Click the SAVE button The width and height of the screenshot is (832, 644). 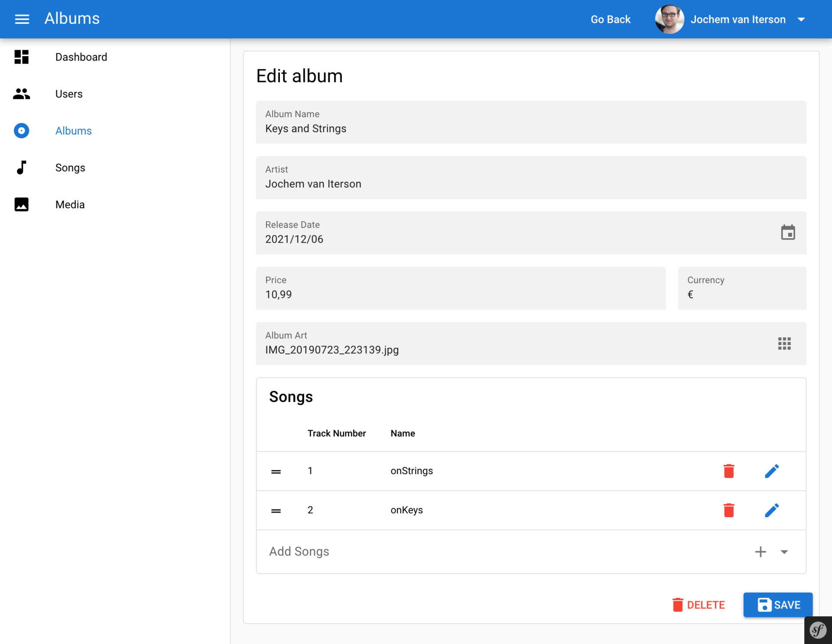[778, 605]
